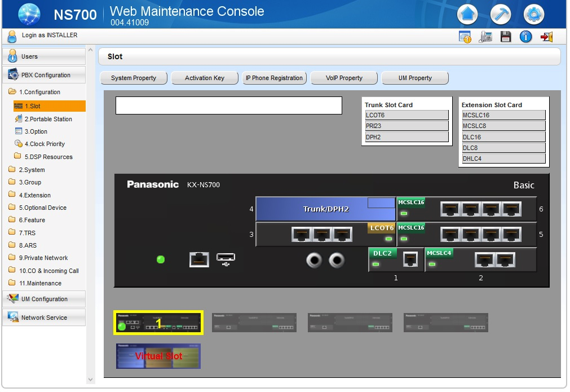Open the blue information icon
The height and width of the screenshot is (392, 570).
525,37
